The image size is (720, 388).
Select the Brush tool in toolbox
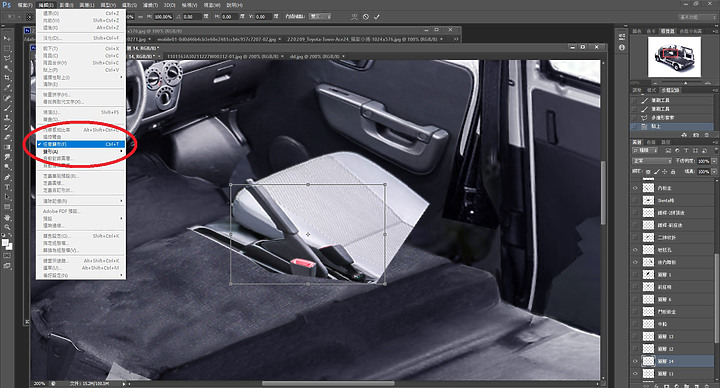tap(7, 108)
